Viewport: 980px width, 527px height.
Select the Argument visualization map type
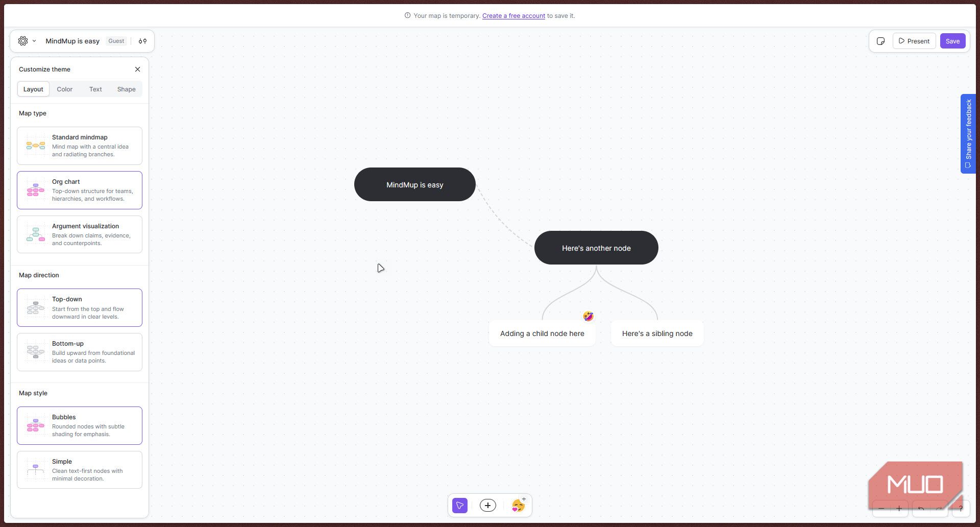(80, 234)
